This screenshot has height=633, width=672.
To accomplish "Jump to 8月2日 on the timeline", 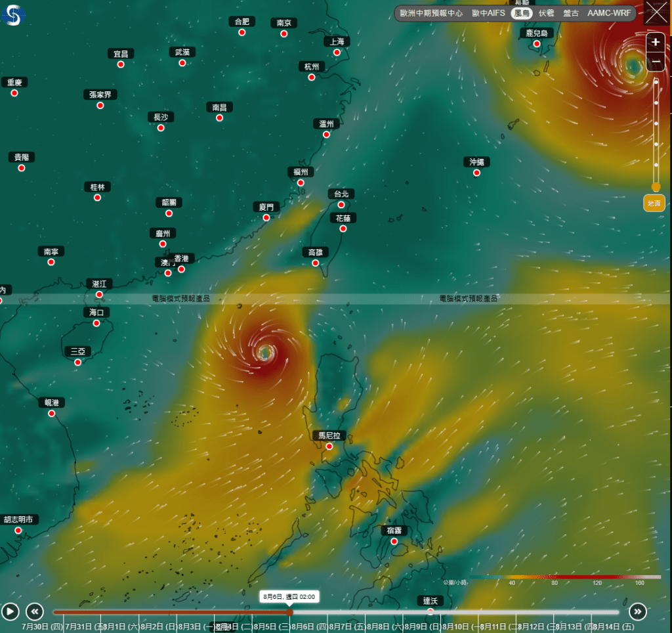I will click(x=157, y=626).
